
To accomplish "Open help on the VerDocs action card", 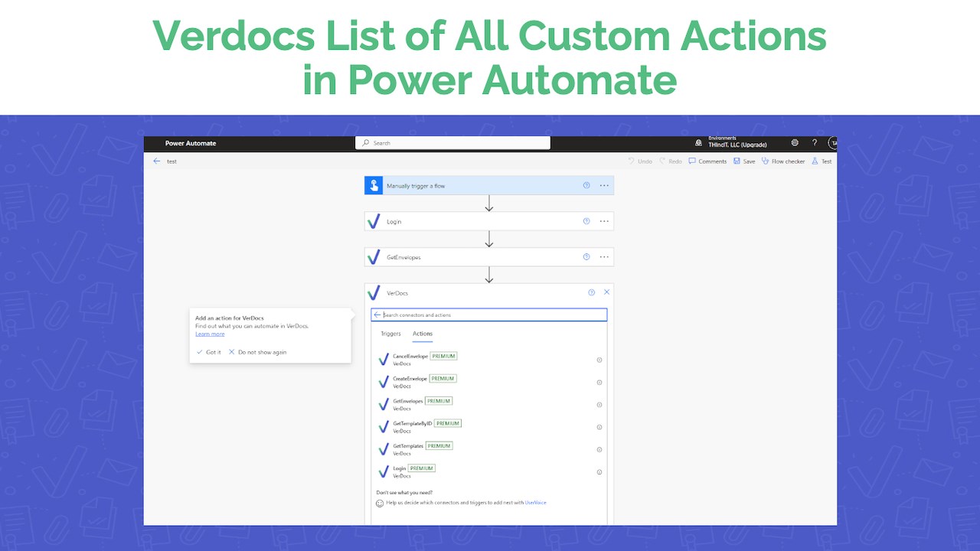I will click(591, 292).
